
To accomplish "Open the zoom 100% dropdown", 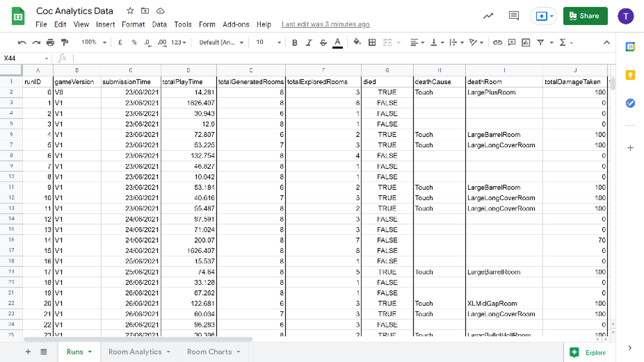I will [x=94, y=42].
